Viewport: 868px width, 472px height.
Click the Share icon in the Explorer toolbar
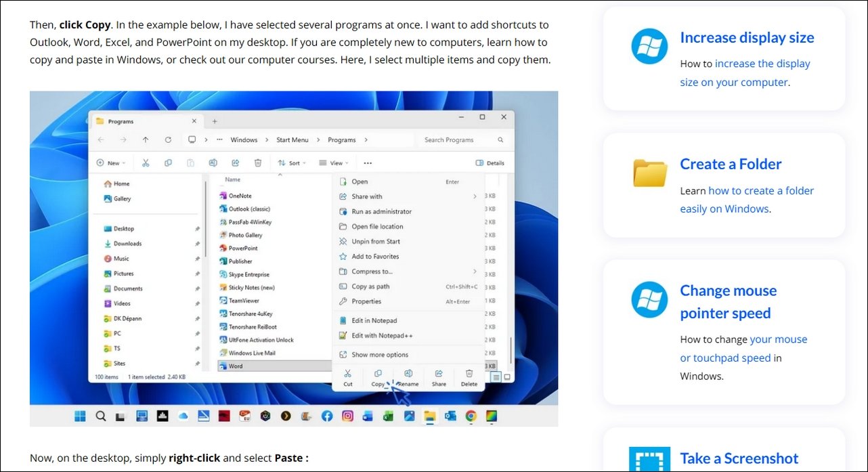coord(235,163)
